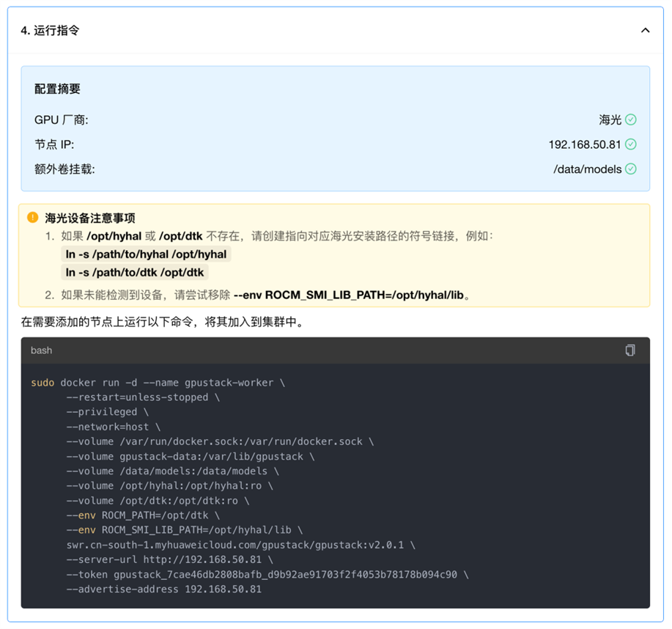The width and height of the screenshot is (672, 629).
Task: Click the /opt/dtk:ro volume line
Action: pyautogui.click(x=158, y=501)
